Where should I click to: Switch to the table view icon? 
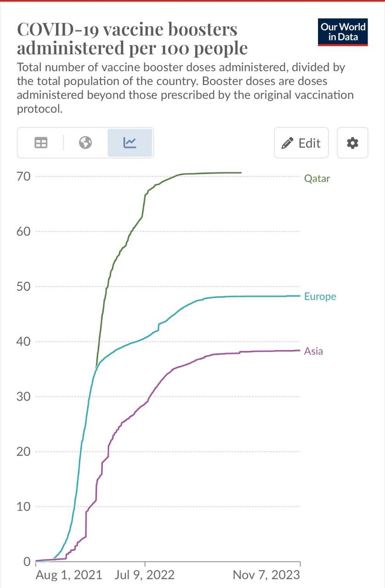[41, 143]
